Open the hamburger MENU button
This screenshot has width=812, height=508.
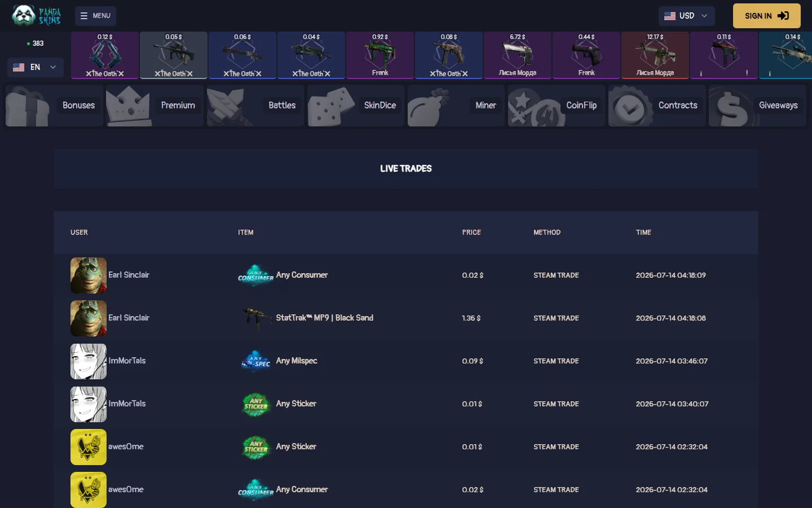(x=95, y=16)
